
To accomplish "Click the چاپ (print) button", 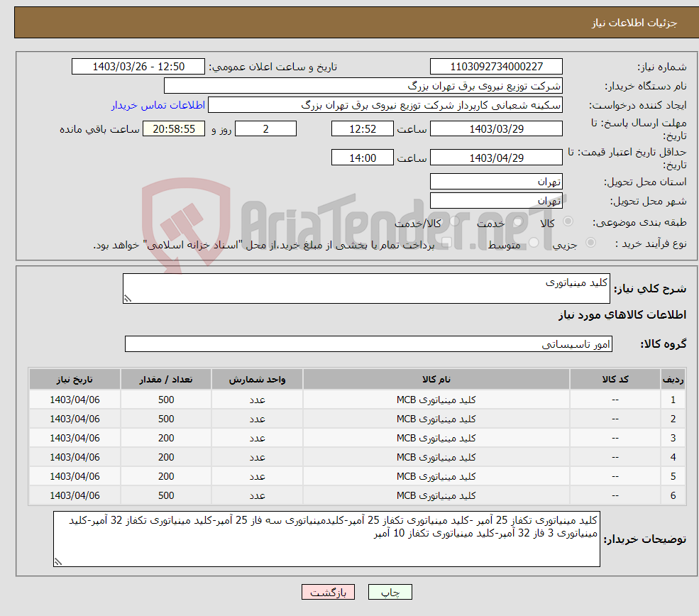I will [x=390, y=592].
